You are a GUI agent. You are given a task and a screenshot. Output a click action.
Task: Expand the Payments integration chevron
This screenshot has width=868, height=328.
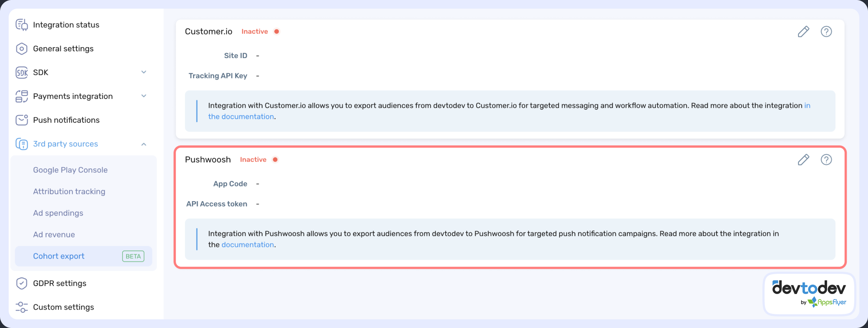click(x=144, y=96)
